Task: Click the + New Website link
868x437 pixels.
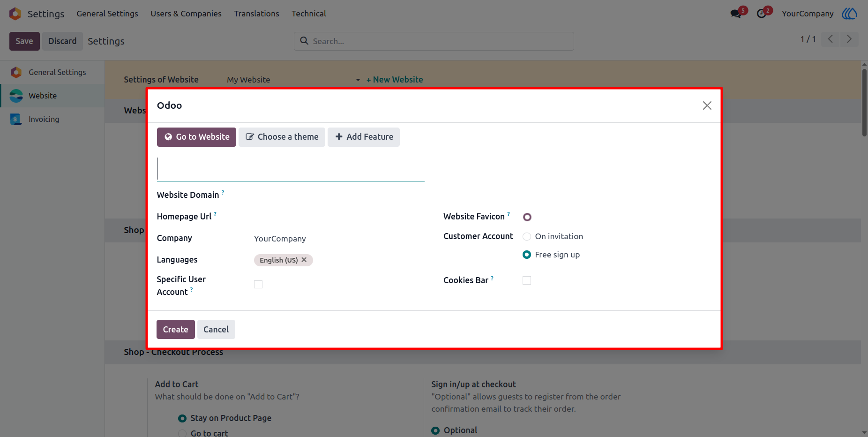Action: 395,80
